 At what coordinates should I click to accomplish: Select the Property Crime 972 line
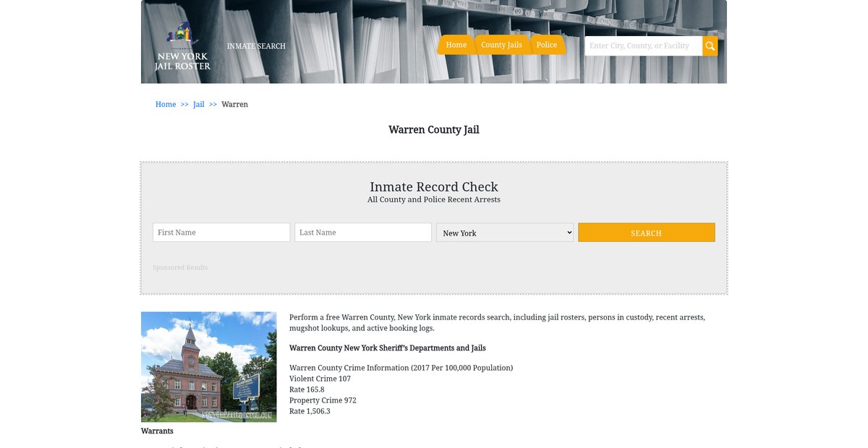click(323, 400)
